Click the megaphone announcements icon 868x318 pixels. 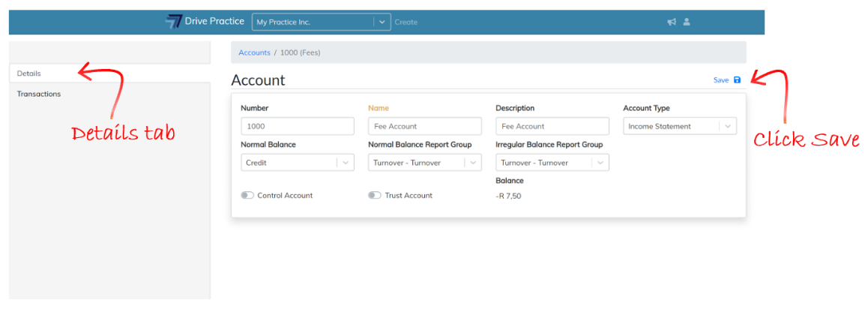pos(672,22)
